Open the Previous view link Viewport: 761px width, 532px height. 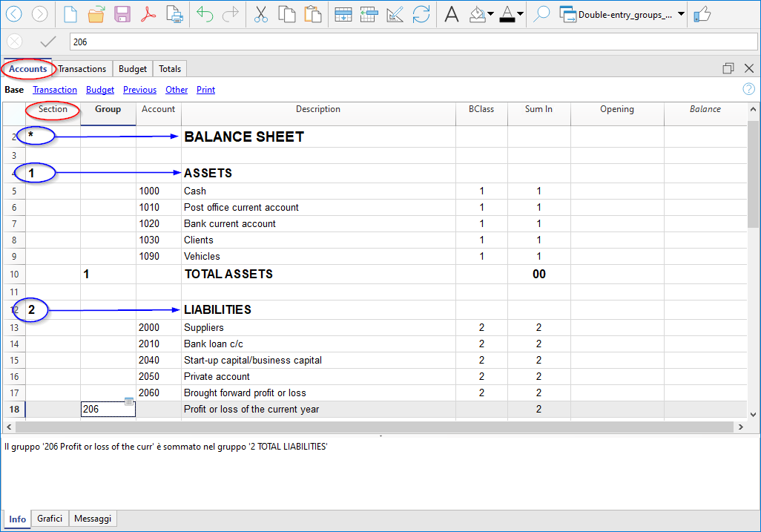139,90
